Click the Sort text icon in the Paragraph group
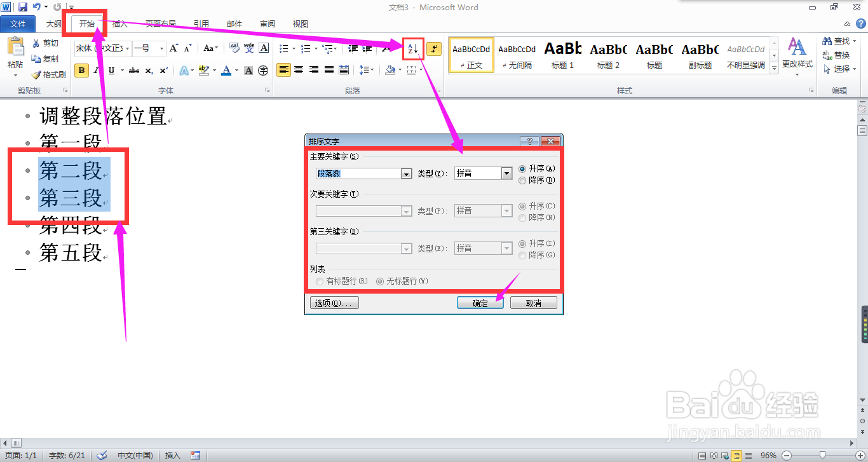Viewport: 868px width, 462px height. point(412,49)
